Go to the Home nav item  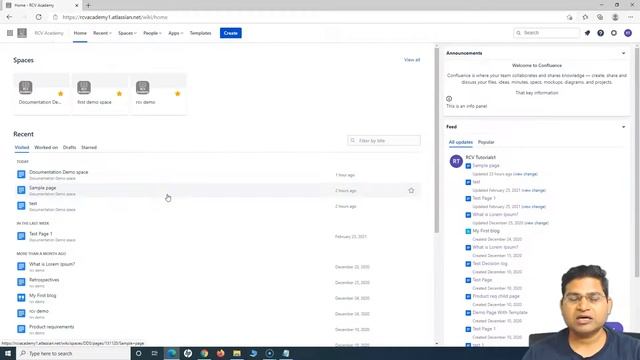coord(80,33)
